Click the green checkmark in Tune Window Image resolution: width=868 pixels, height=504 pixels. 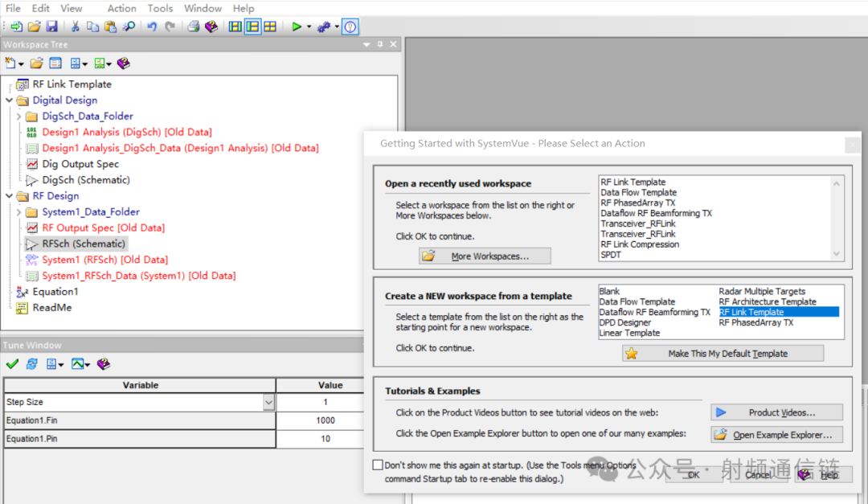[12, 364]
